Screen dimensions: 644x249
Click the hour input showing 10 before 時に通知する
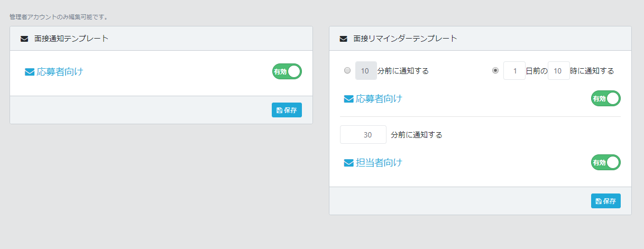click(558, 71)
